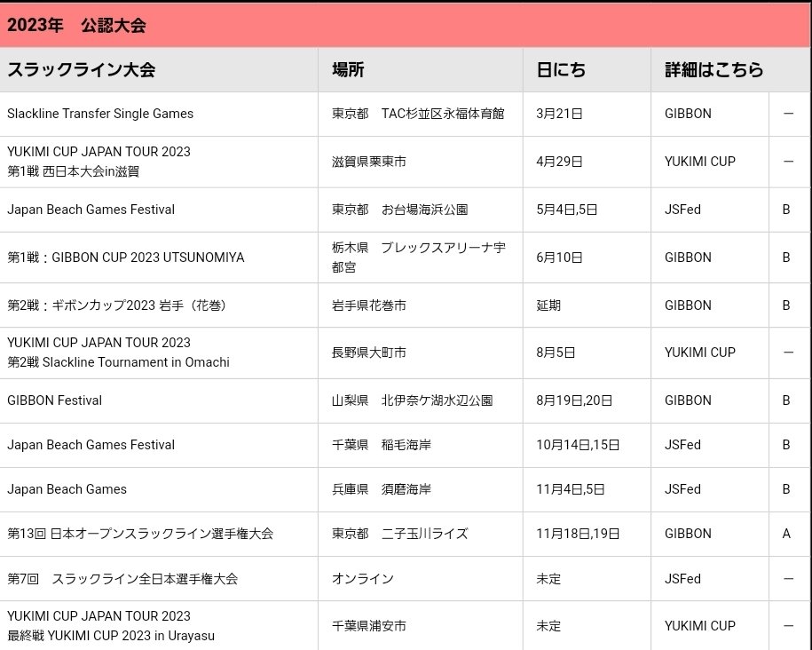The image size is (812, 650).
Task: Click 東京都 お台場海浜公園 location cell
Action: coord(399,210)
